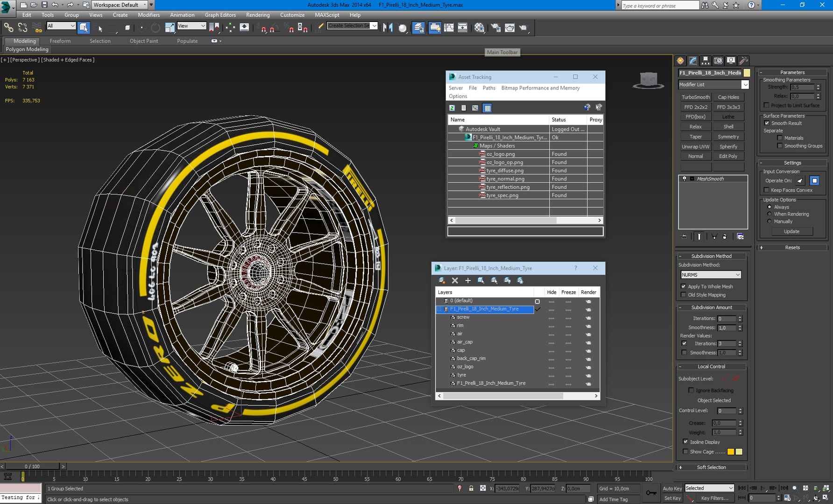Open Paths menu in Asset Tracking
Image resolution: width=833 pixels, height=504 pixels.
coord(489,88)
